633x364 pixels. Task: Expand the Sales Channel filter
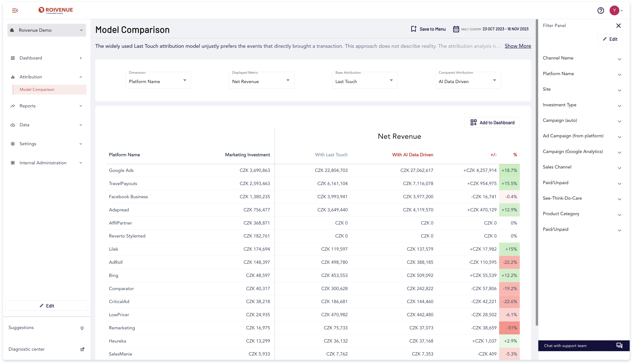click(582, 167)
